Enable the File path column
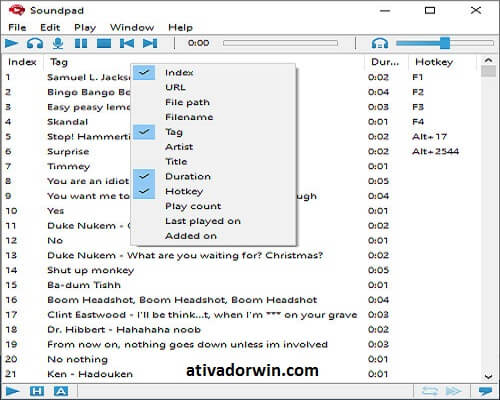The width and height of the screenshot is (500, 400). [x=213, y=102]
